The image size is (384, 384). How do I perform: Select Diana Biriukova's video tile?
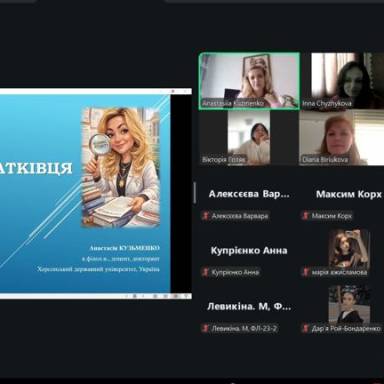[x=342, y=138]
